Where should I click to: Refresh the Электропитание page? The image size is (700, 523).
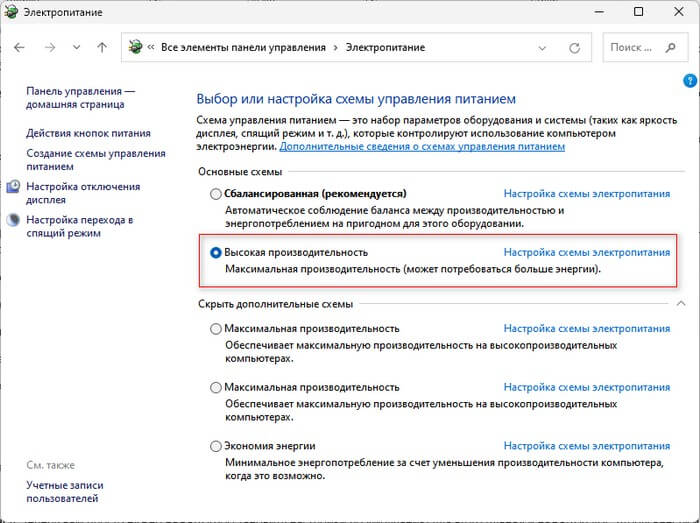pyautogui.click(x=575, y=48)
